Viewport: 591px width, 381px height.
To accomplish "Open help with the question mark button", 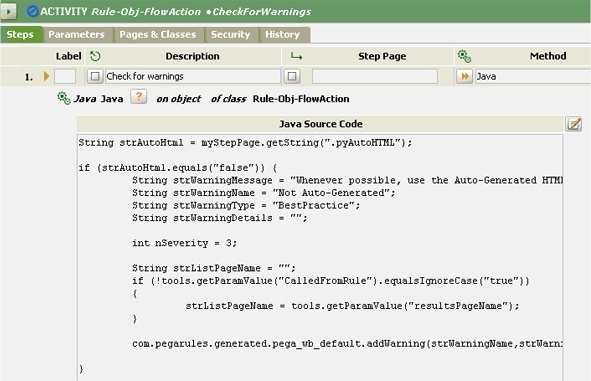I will pos(139,97).
